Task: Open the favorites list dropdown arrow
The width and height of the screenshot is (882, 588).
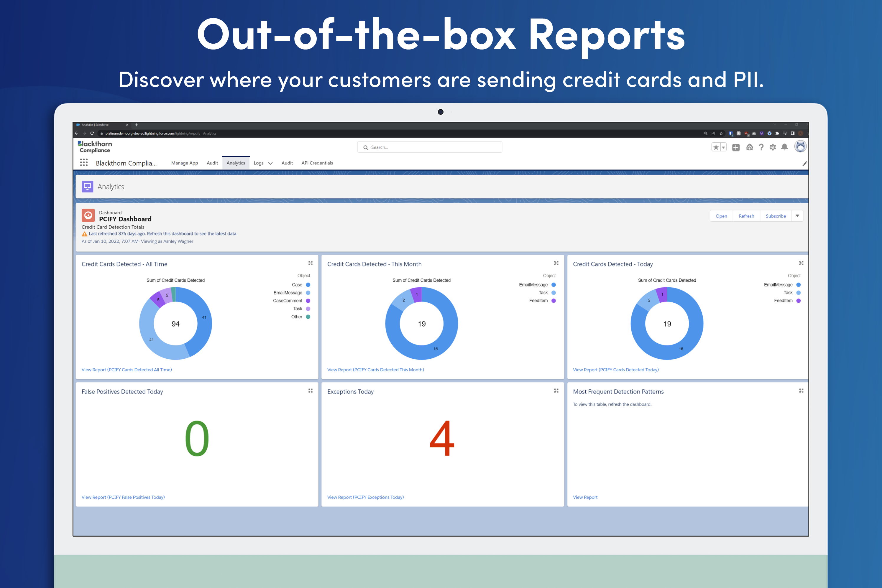Action: point(723,147)
